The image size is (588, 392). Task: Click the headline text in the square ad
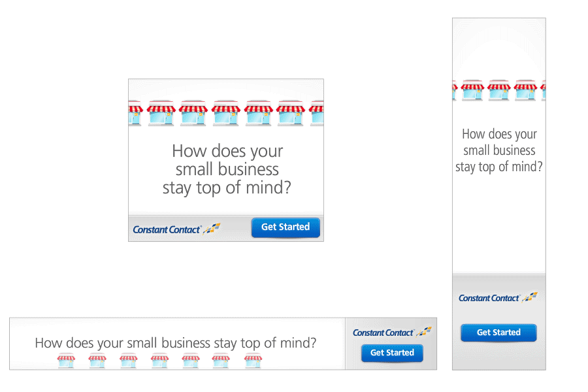227,170
